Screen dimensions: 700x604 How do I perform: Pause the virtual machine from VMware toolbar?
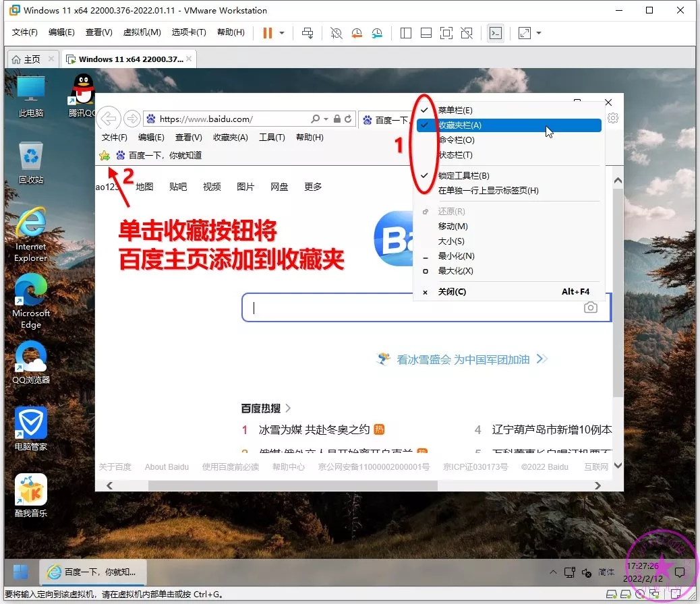[268, 33]
